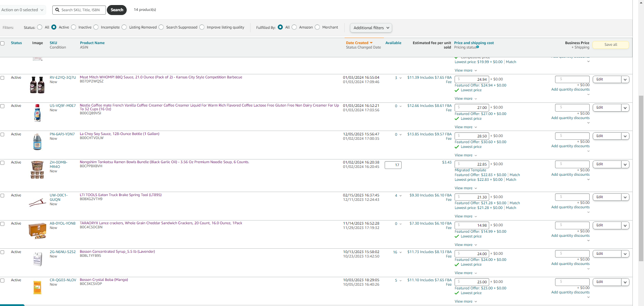Expand View more under the $14.98 price
Screen dimensions: 644x306
[x=466, y=245]
